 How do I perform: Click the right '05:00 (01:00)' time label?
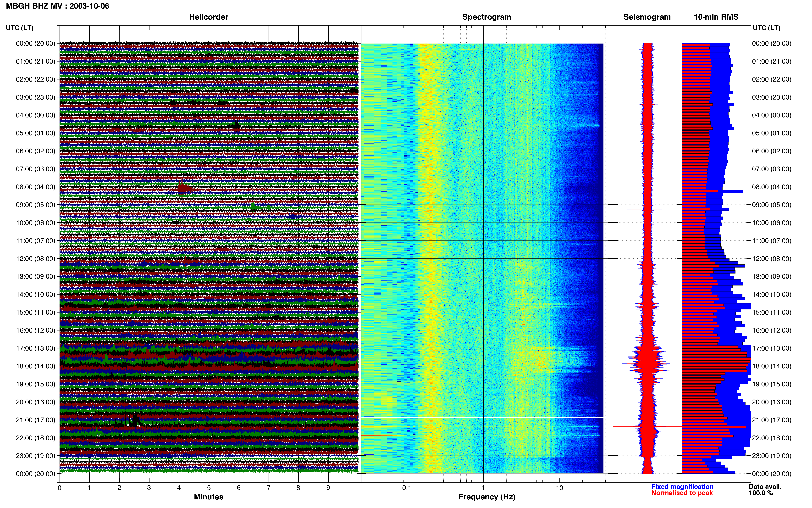771,133
